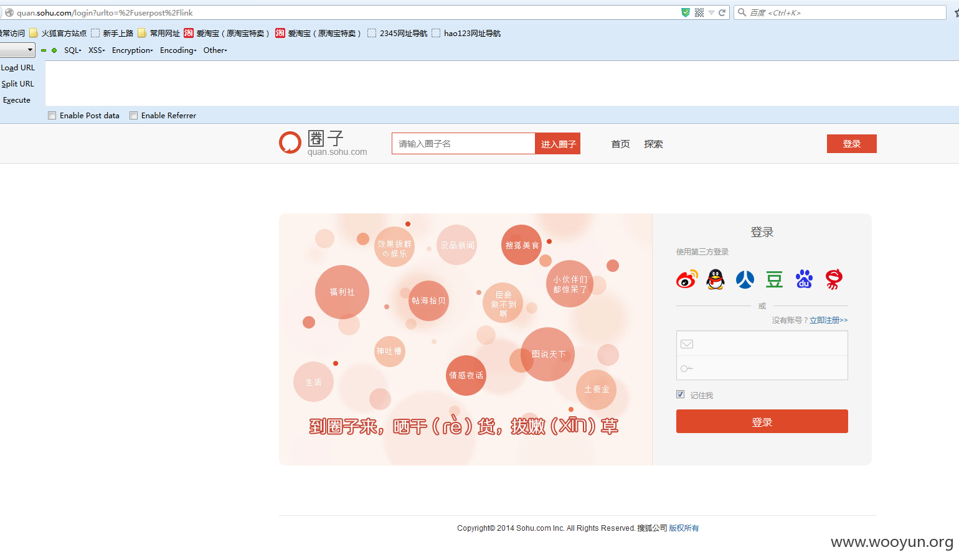Click the 帖海拾贝 bubble
This screenshot has height=560, width=959.
pyautogui.click(x=428, y=301)
